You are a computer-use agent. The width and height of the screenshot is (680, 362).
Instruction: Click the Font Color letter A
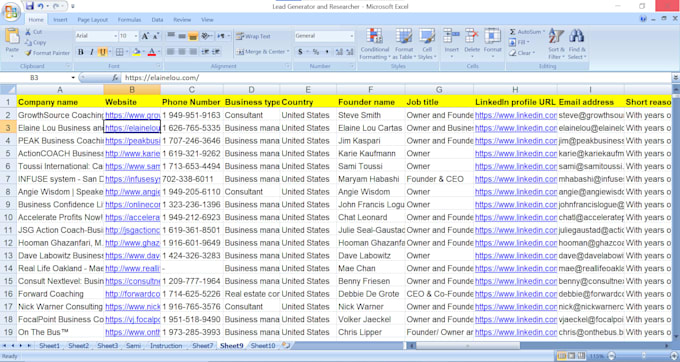pyautogui.click(x=151, y=52)
